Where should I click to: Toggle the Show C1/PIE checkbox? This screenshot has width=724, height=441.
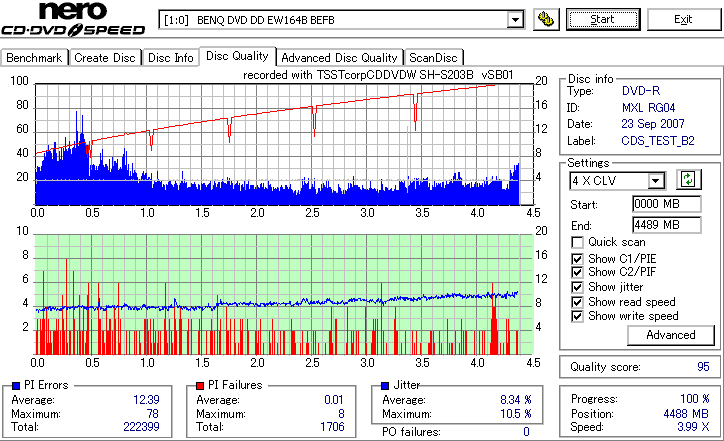coord(577,259)
